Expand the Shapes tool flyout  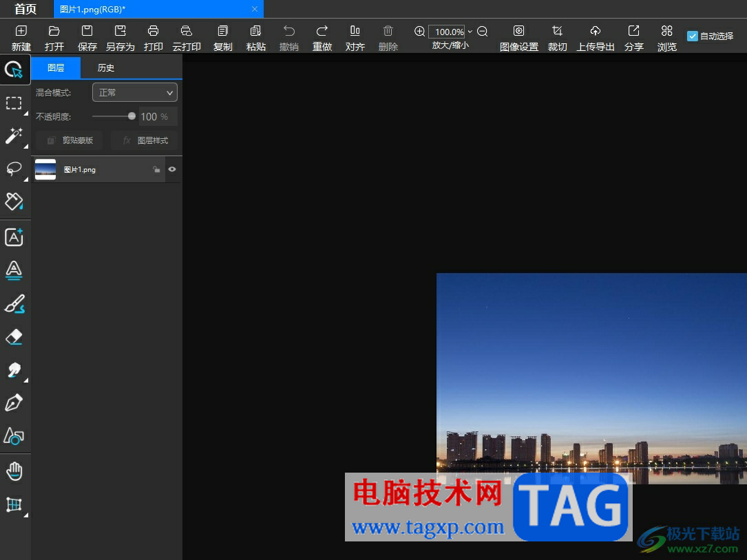click(x=14, y=436)
